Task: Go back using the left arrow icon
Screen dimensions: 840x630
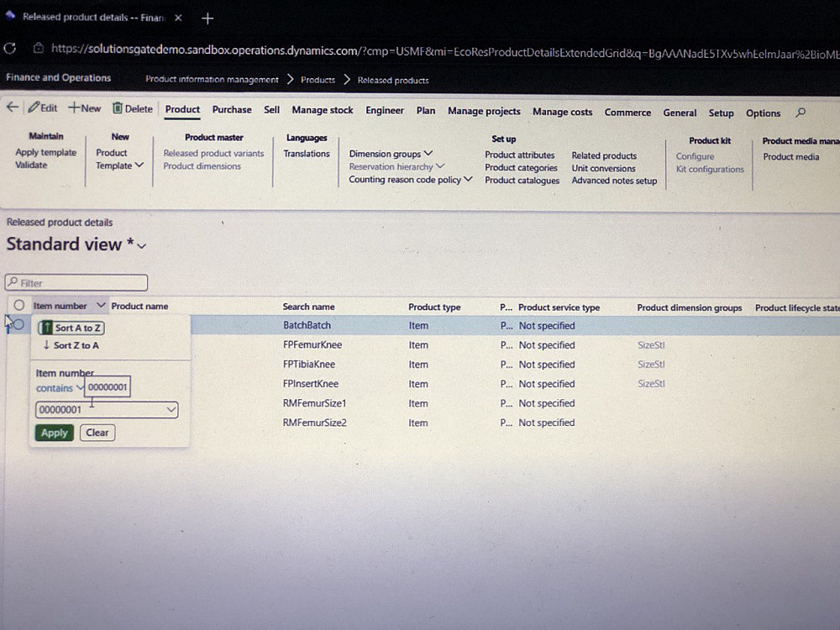Action: 13,108
